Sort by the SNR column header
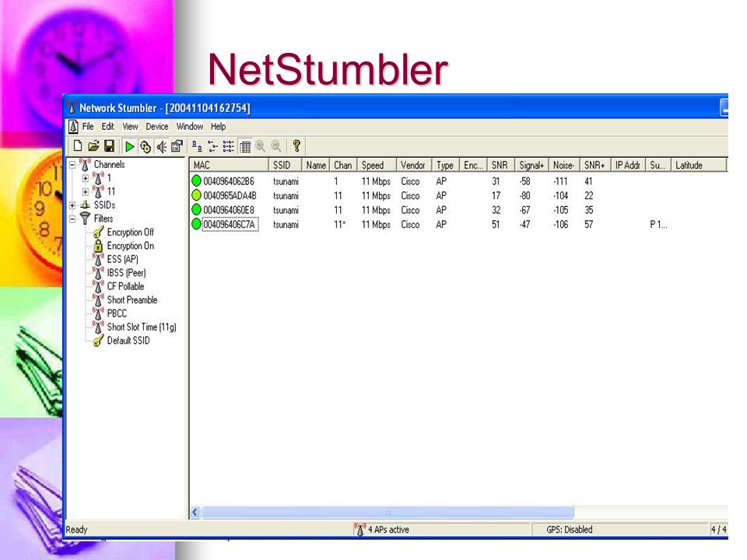The width and height of the screenshot is (747, 560). [x=500, y=165]
